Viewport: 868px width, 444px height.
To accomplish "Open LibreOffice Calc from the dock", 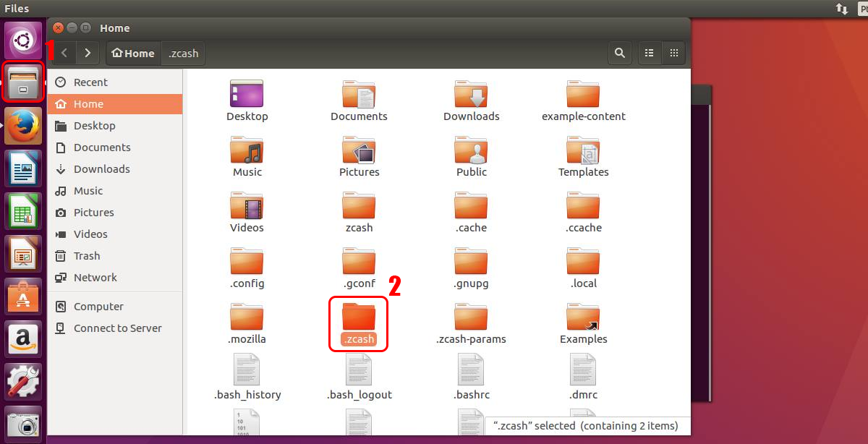I will click(x=24, y=211).
